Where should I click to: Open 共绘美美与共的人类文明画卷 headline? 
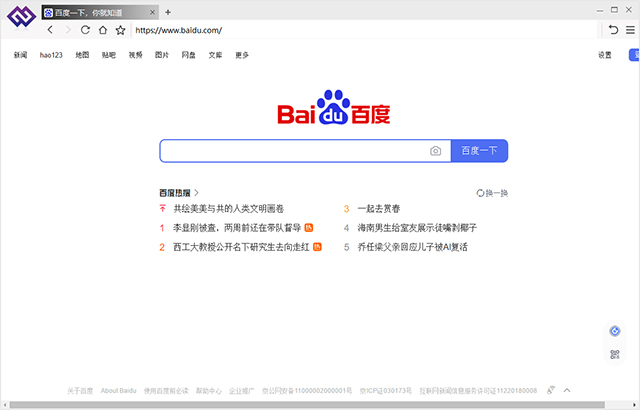point(229,209)
